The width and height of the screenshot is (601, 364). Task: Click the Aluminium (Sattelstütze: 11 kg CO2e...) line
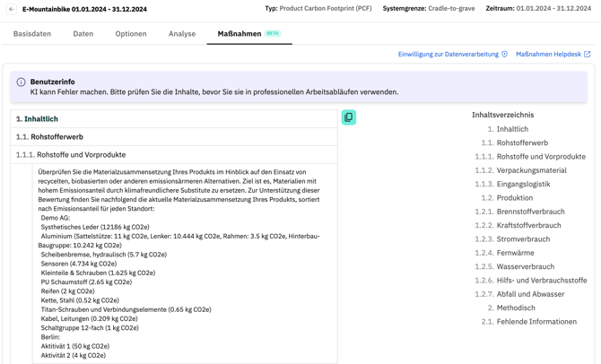(x=179, y=241)
